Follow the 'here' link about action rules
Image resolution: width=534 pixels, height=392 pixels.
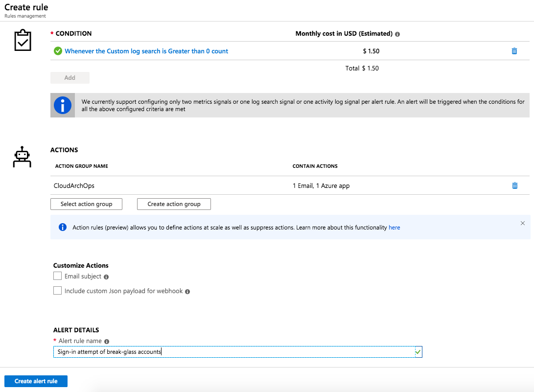(394, 228)
